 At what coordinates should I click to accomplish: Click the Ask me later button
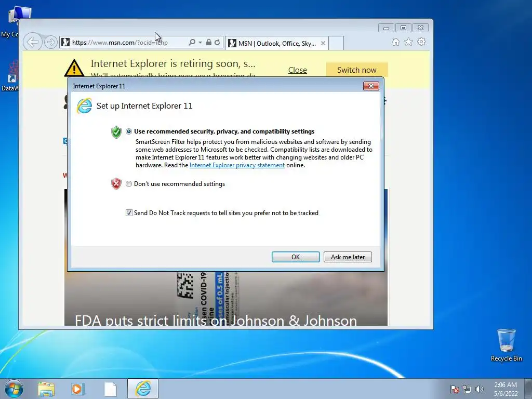coord(348,257)
